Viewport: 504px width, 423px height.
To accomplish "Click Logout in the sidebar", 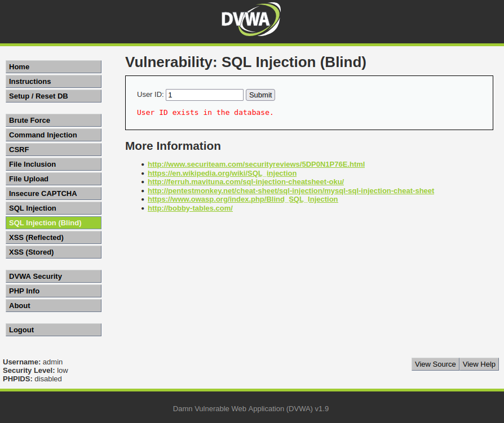I will [x=54, y=330].
